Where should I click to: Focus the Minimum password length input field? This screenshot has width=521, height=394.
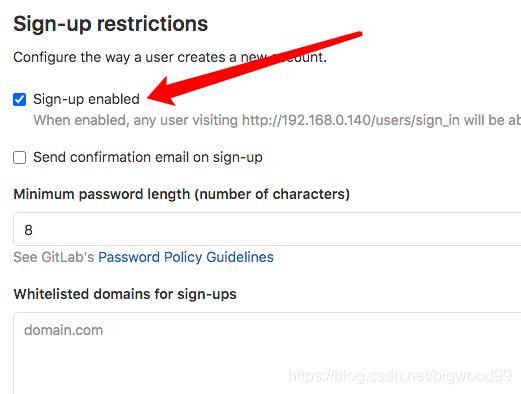(267, 229)
